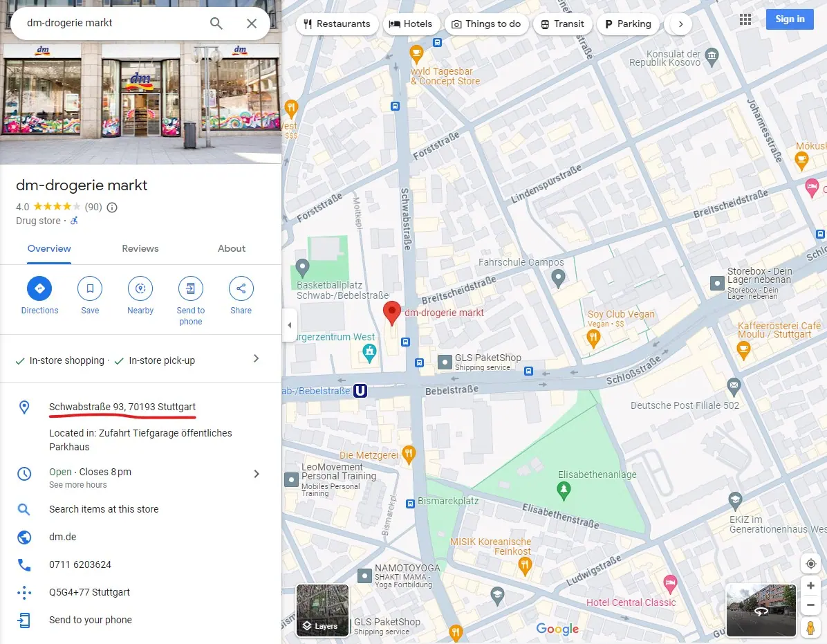Open dm.de website link

(63, 537)
